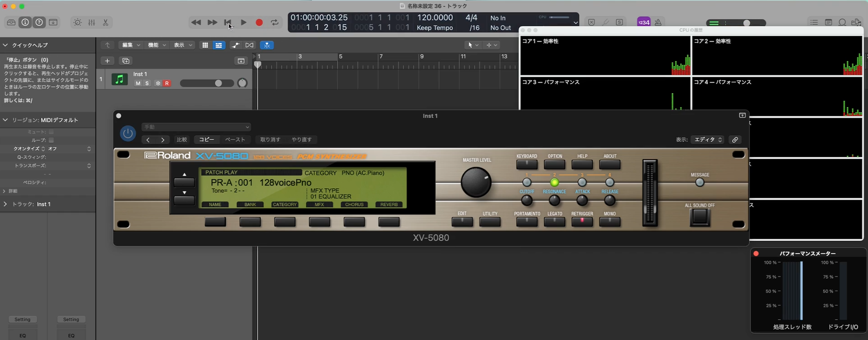Click the Inst 1 freeze snowflake button
The height and width of the screenshot is (340, 868).
coord(158,83)
